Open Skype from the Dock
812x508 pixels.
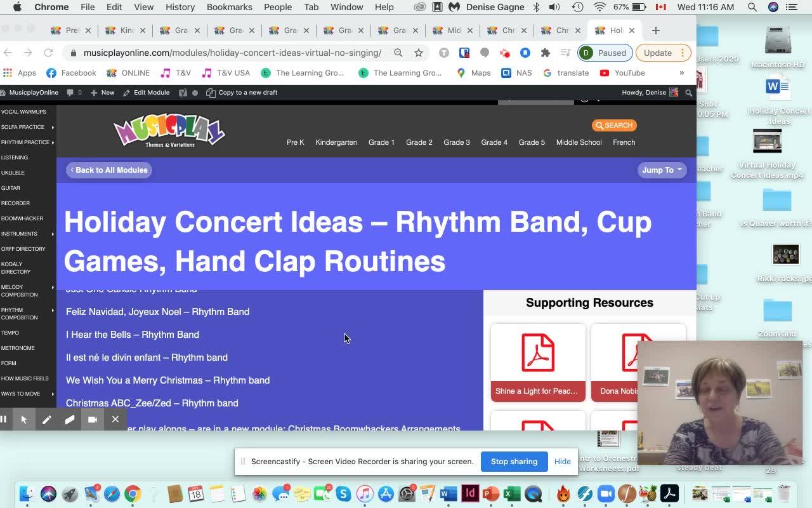click(343, 493)
